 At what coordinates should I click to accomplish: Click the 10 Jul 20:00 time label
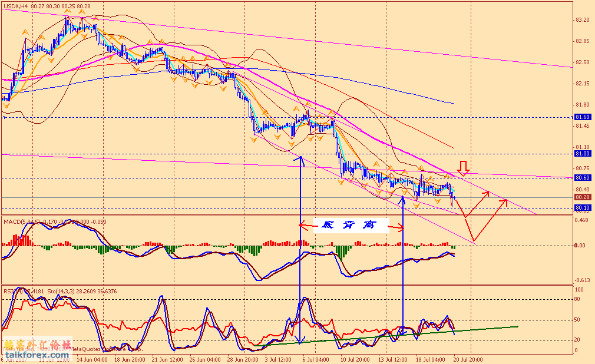(x=355, y=359)
